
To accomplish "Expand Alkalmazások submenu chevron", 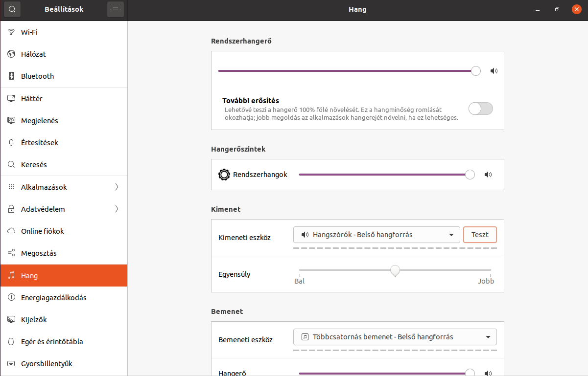I will [x=117, y=187].
